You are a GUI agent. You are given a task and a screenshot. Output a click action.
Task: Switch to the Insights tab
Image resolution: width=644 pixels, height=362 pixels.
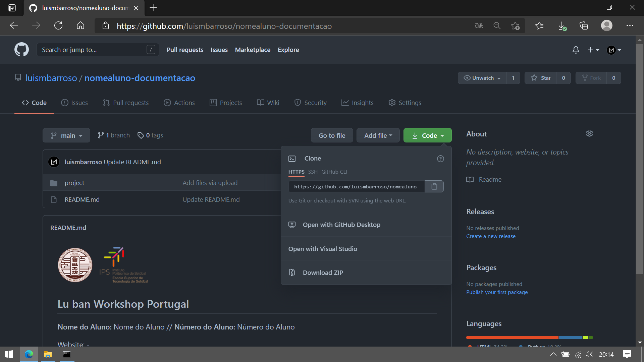coord(357,103)
